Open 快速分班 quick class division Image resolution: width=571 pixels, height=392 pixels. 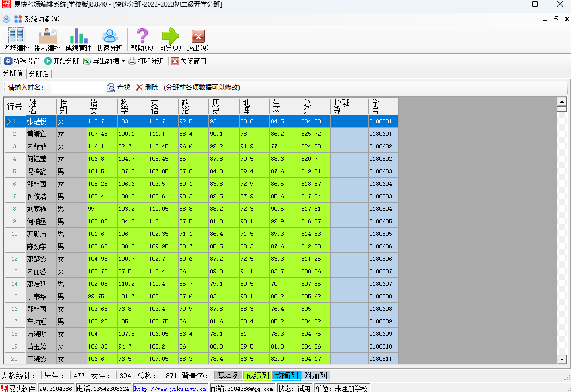(109, 40)
